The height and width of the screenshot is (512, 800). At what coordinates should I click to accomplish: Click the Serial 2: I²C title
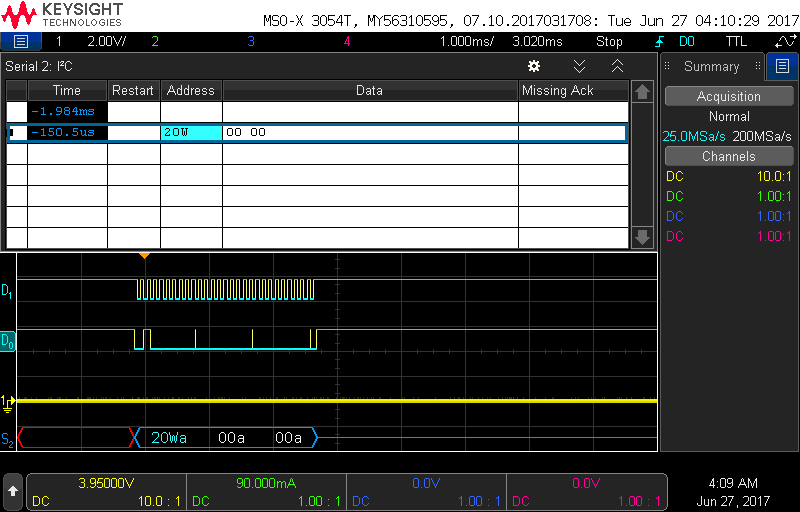click(39, 66)
